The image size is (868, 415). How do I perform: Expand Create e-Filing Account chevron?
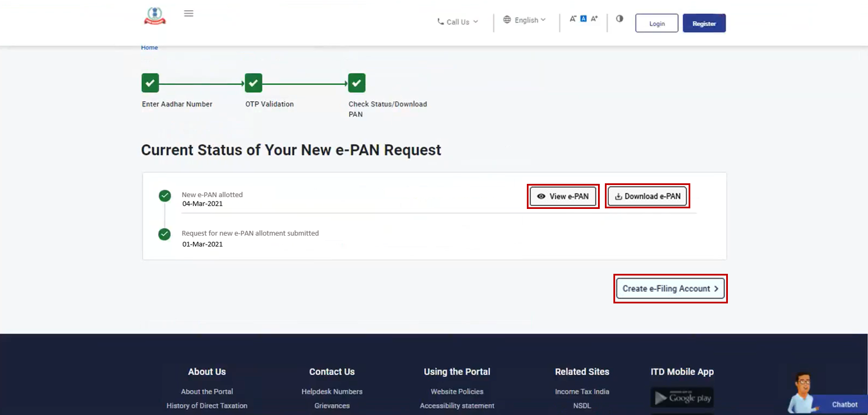pos(716,288)
